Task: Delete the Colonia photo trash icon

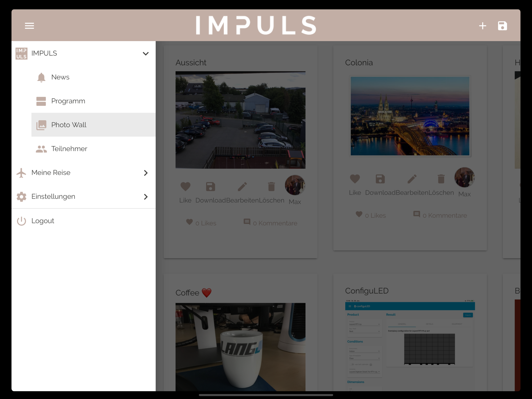Action: point(441,179)
